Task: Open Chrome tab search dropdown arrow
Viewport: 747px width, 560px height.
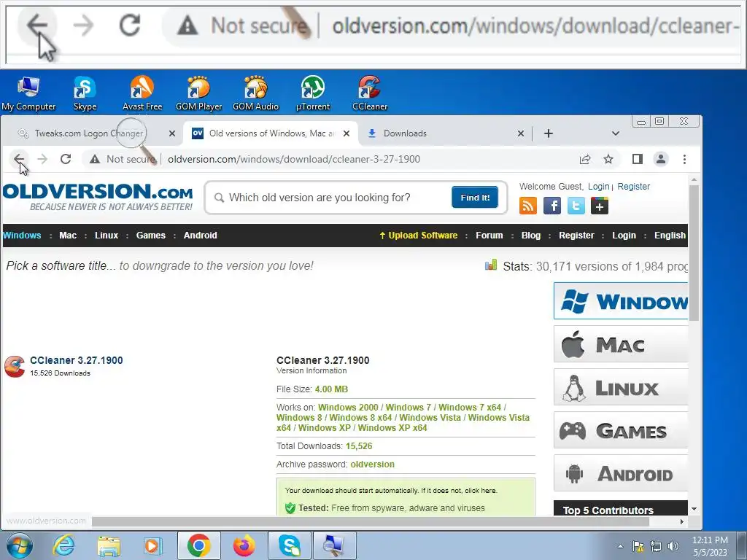Action: 616,133
